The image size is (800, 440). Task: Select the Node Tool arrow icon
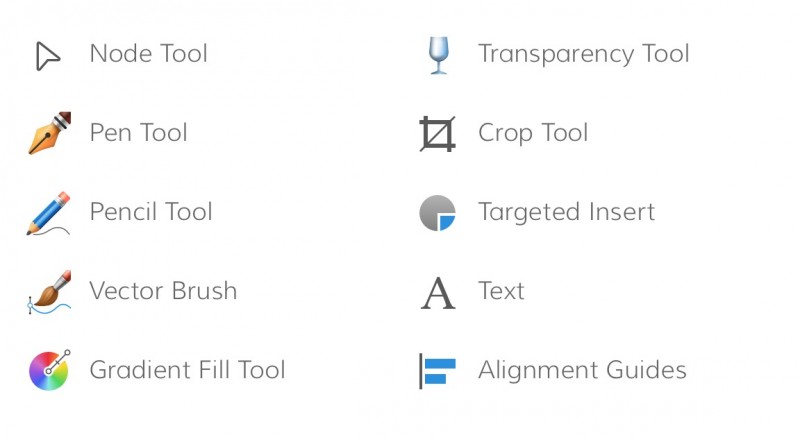[48, 56]
